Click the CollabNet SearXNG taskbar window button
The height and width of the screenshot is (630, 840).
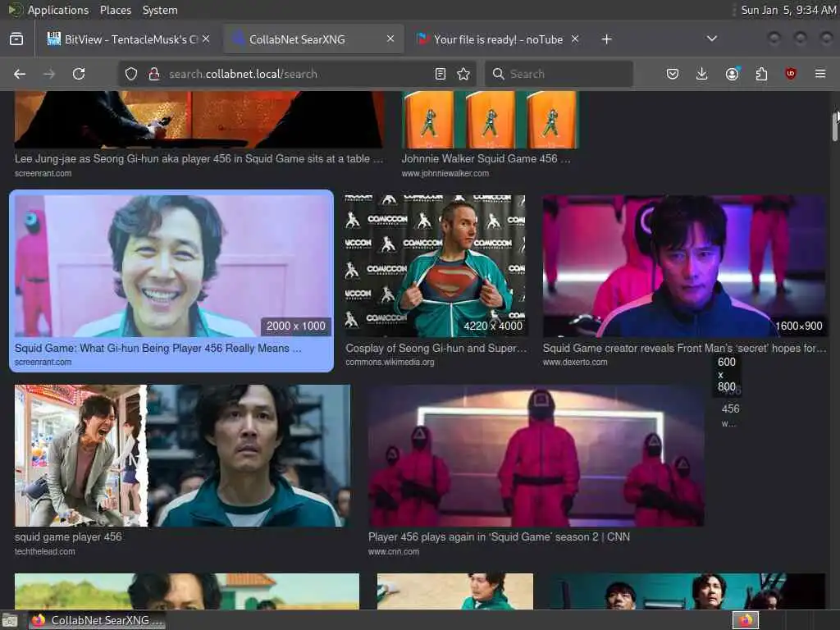(x=98, y=620)
